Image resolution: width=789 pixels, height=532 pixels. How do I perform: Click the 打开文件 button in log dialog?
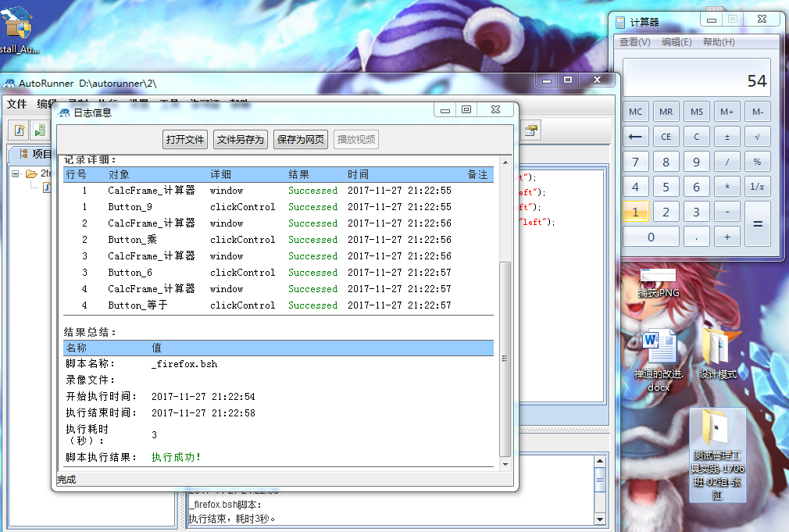click(184, 139)
